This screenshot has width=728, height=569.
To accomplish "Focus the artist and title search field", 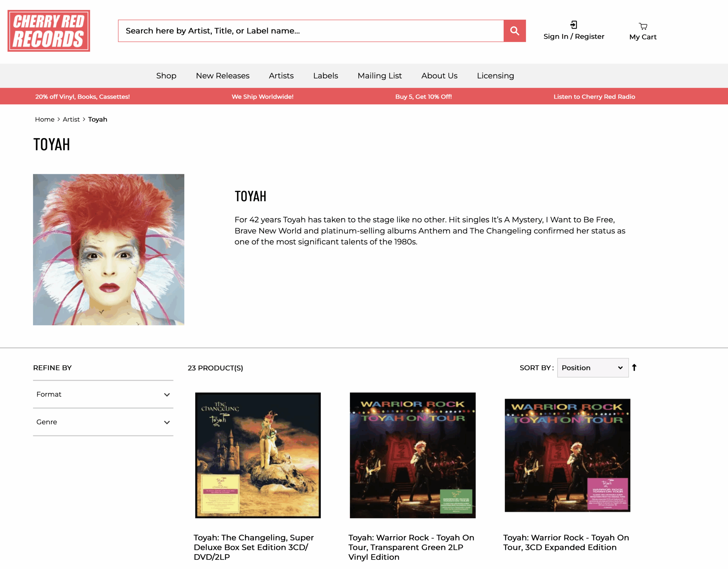I will tap(310, 31).
